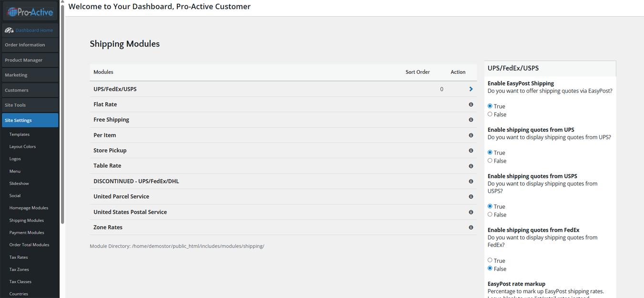Click the Per Item info icon
Viewport: 644px width, 298px height.
tap(471, 135)
